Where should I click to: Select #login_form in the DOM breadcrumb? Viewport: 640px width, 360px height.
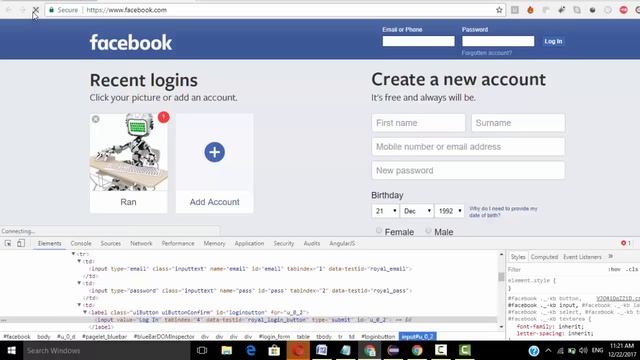[274, 337]
